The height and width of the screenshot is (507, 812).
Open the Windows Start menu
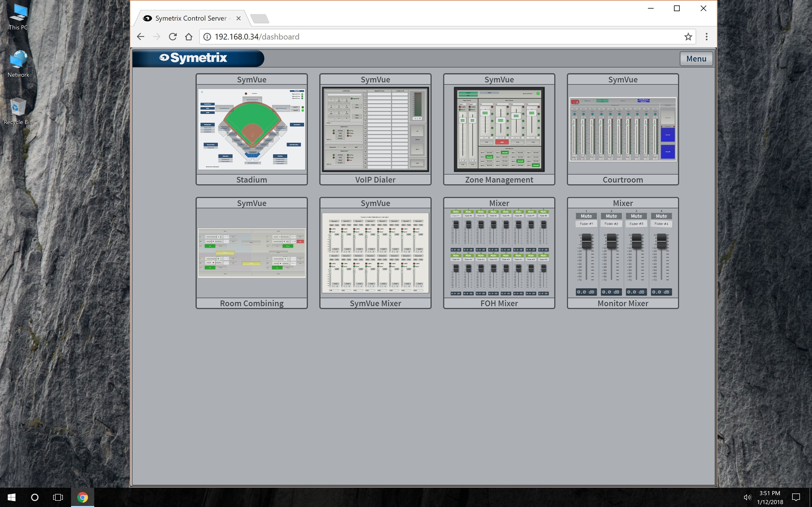11,497
